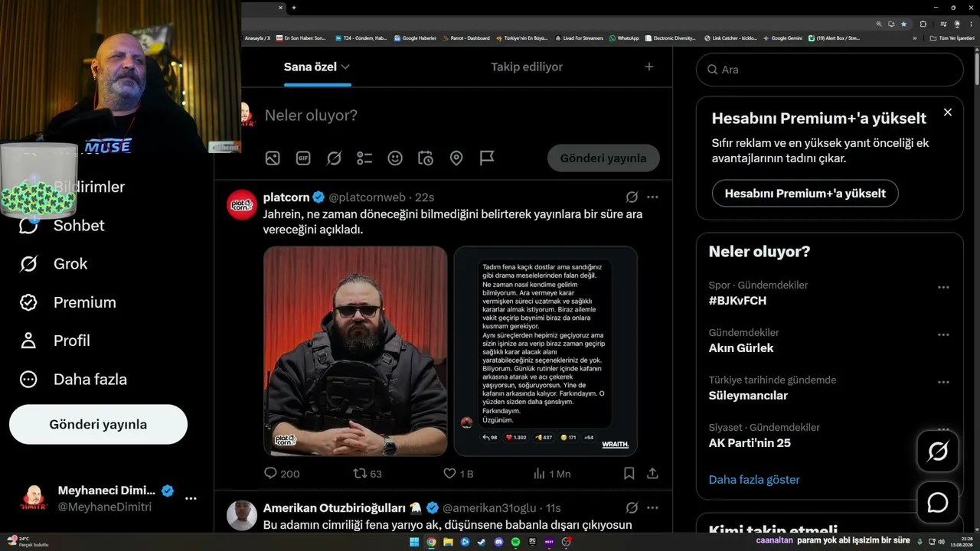Open the emoji picker in composer
The image size is (980, 551).
(x=395, y=158)
